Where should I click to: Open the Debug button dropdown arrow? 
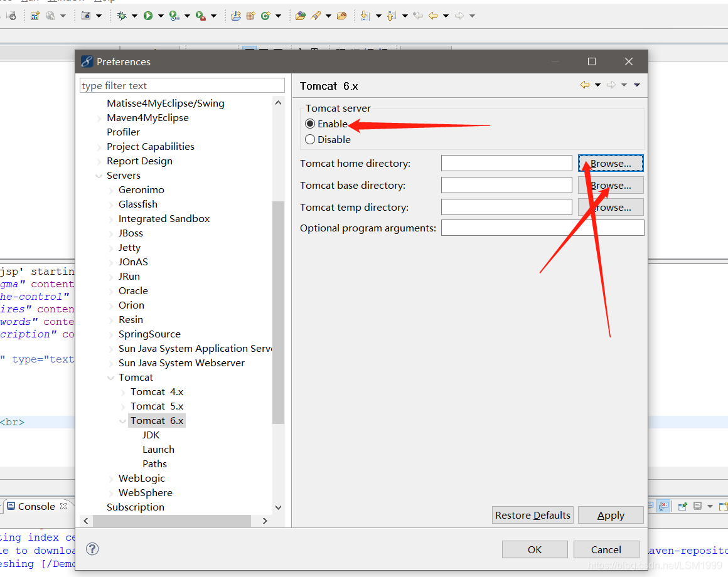(x=135, y=16)
